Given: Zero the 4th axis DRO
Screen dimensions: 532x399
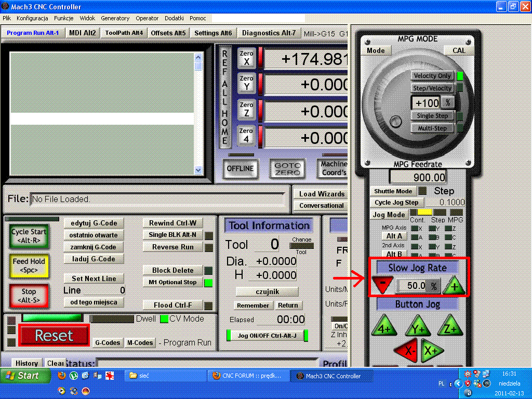Looking at the screenshot, I should coord(246,136).
